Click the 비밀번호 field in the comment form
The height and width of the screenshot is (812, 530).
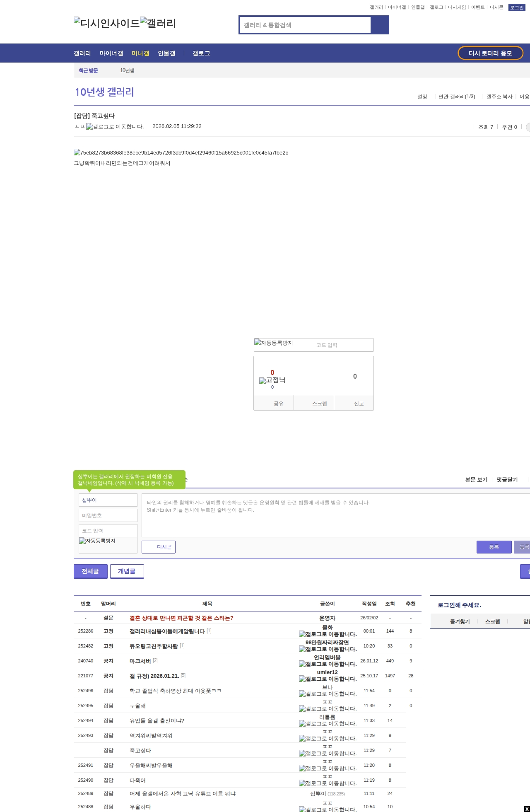click(x=108, y=515)
